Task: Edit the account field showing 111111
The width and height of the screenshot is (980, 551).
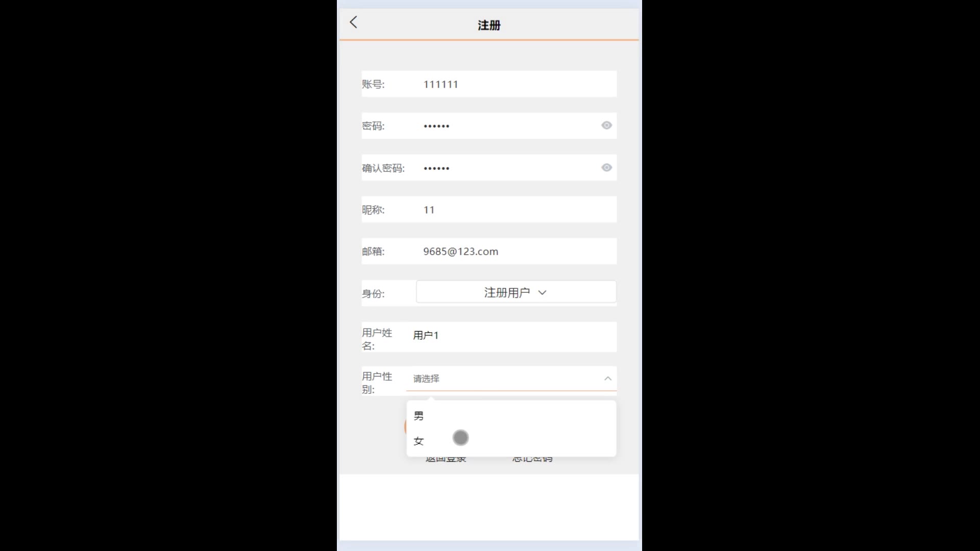Action: click(x=518, y=84)
